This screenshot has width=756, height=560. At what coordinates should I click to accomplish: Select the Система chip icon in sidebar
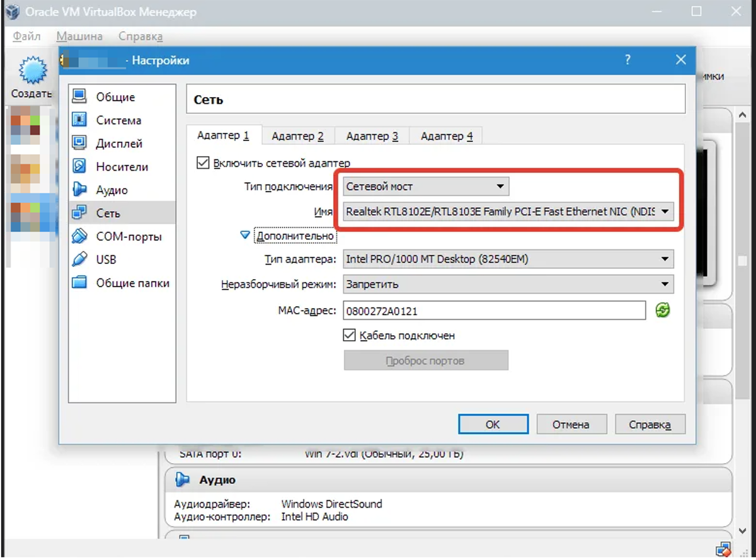[79, 120]
